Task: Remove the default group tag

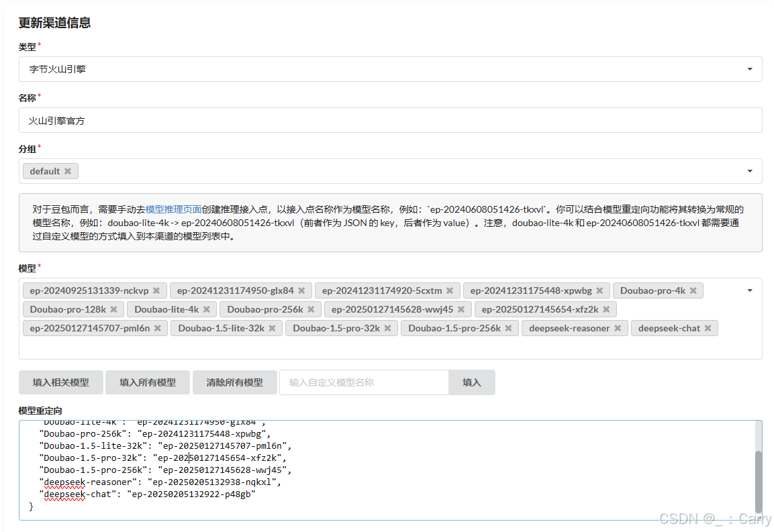Action: point(68,171)
